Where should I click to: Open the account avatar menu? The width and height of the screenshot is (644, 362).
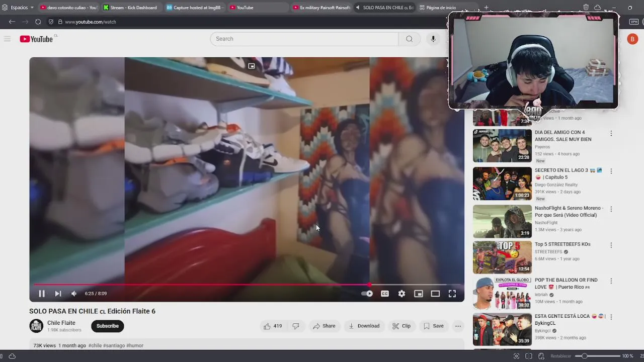point(632,39)
